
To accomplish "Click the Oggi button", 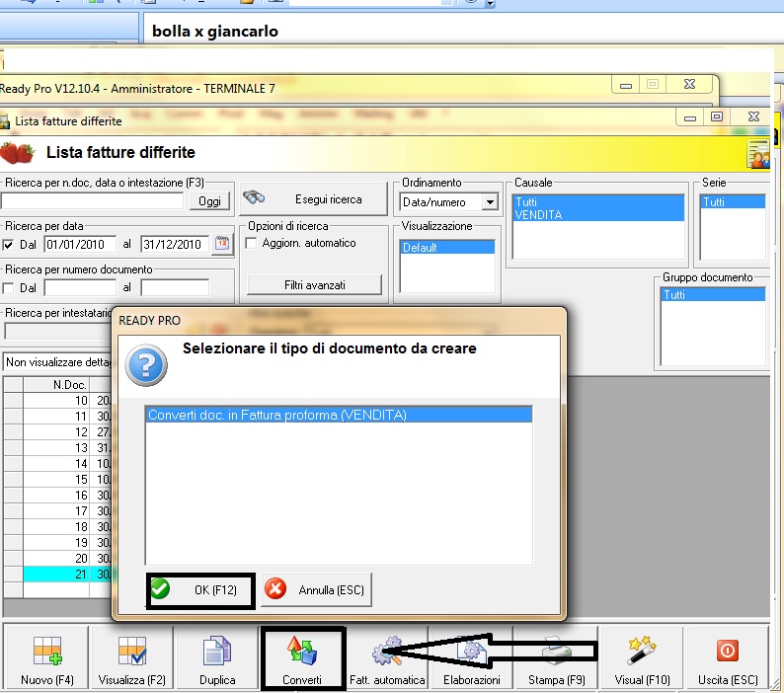I will pyautogui.click(x=209, y=201).
